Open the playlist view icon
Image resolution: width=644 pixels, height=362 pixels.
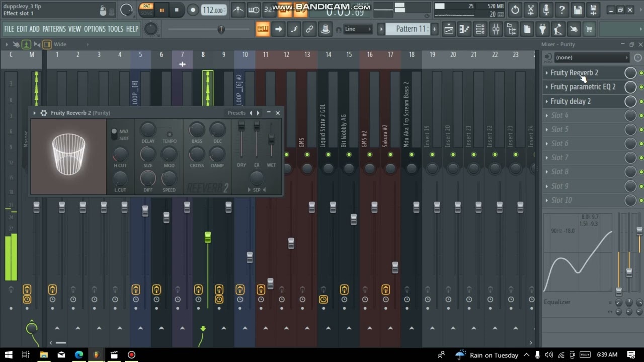pos(449,29)
